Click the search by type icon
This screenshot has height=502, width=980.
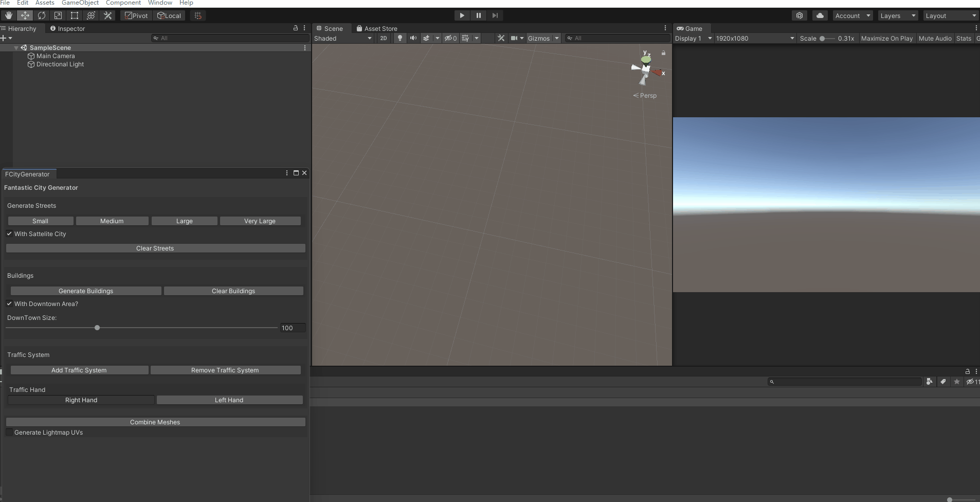[x=929, y=382]
